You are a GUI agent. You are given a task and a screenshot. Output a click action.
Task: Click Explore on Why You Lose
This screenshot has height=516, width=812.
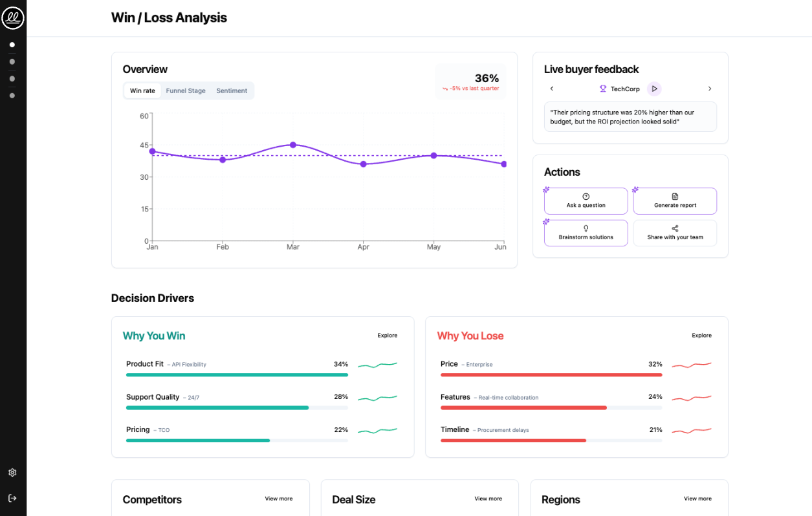[x=701, y=335]
